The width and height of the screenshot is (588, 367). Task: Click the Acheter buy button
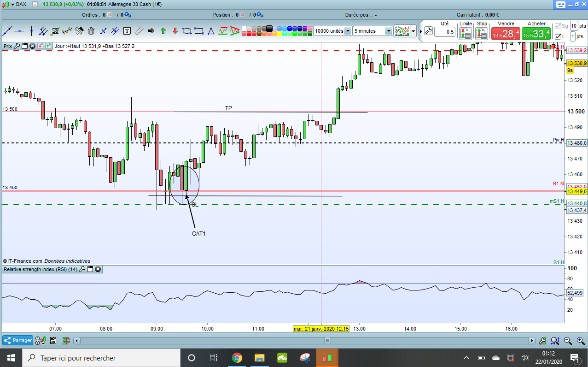(537, 33)
